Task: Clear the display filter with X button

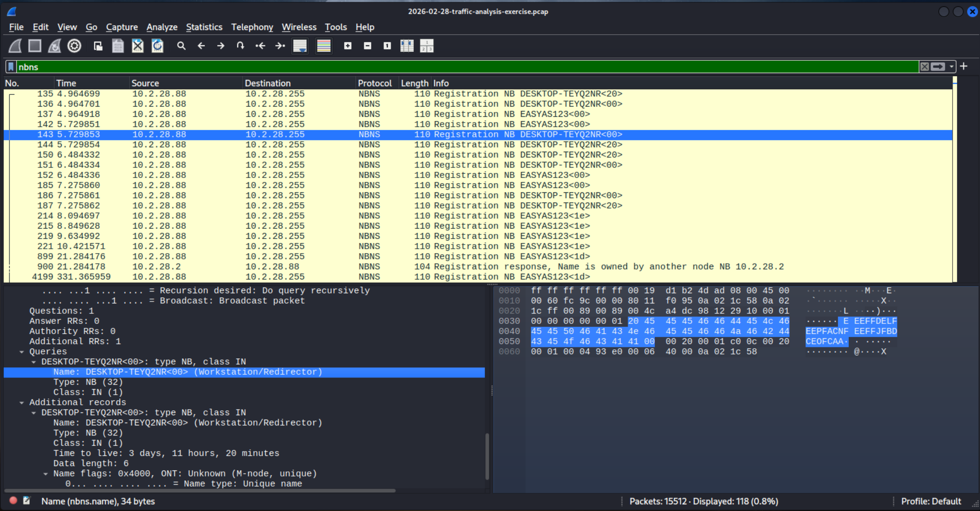Action: pyautogui.click(x=924, y=67)
